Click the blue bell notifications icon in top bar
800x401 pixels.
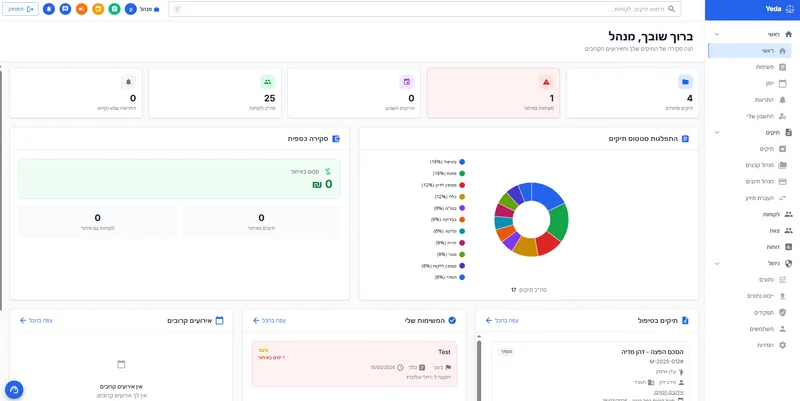click(x=49, y=9)
